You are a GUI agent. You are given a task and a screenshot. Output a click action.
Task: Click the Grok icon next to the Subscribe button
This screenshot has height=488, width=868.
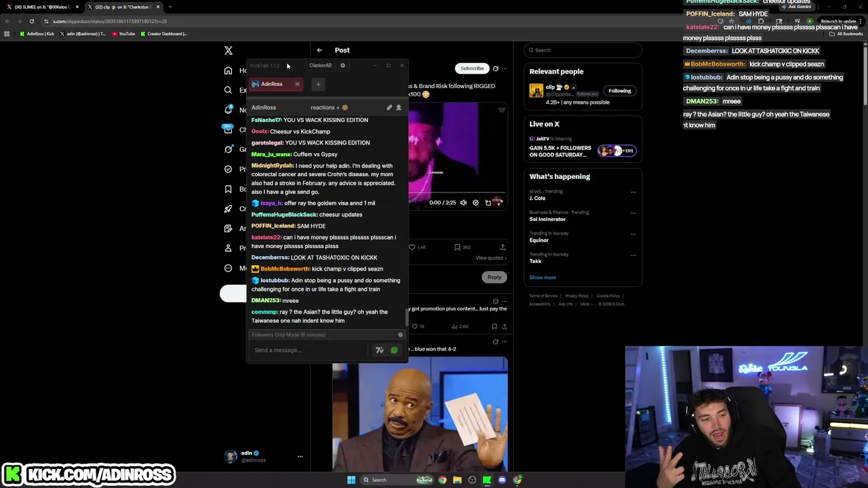[x=496, y=68]
